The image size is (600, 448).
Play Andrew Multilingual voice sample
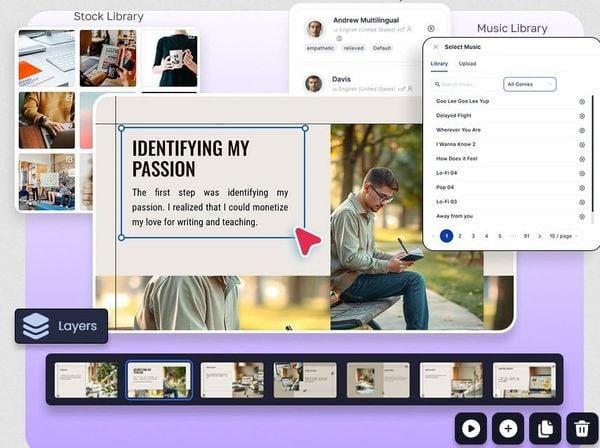[x=431, y=28]
